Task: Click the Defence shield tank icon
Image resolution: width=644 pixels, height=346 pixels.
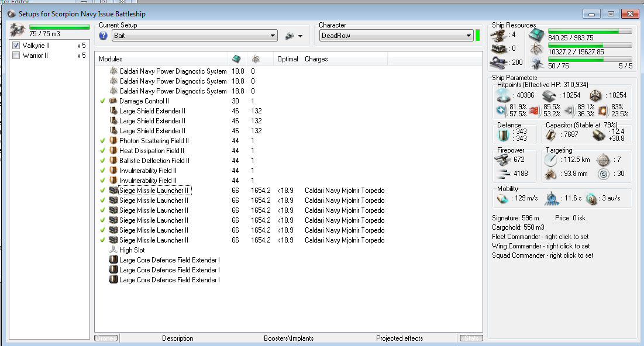Action: [x=503, y=135]
